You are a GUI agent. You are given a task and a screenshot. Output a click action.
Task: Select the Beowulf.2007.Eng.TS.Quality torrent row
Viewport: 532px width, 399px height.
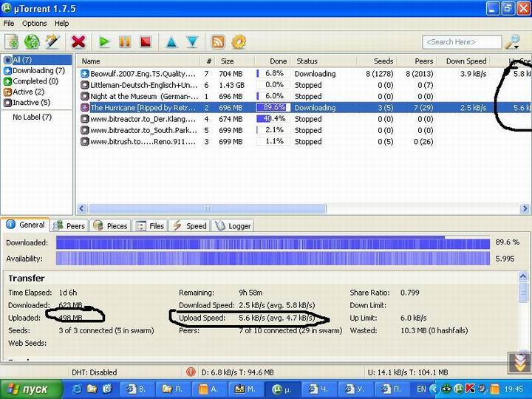304,74
